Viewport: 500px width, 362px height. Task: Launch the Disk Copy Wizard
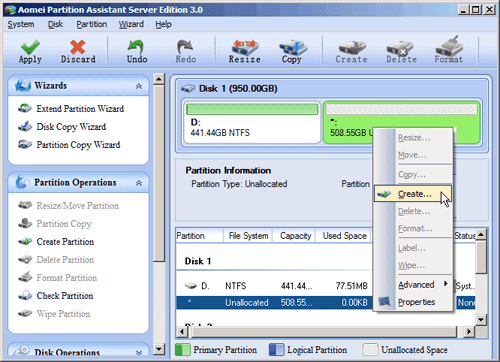[71, 127]
